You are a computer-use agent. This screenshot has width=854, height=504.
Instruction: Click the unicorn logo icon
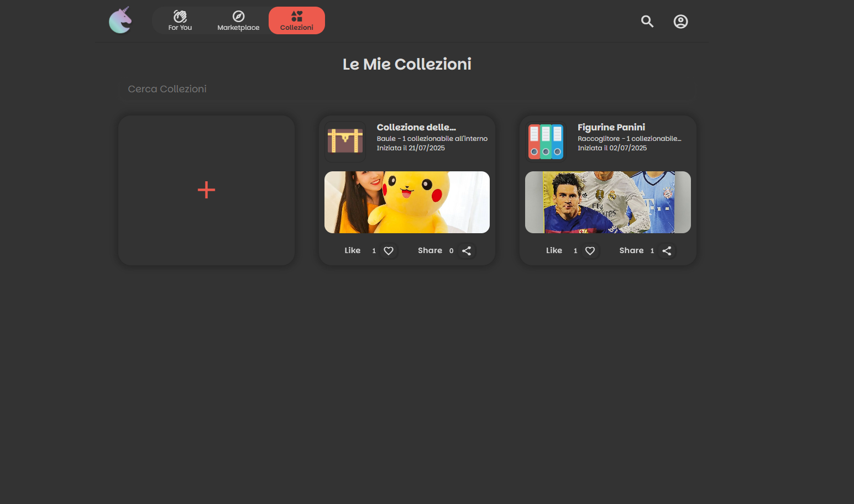[x=120, y=20]
